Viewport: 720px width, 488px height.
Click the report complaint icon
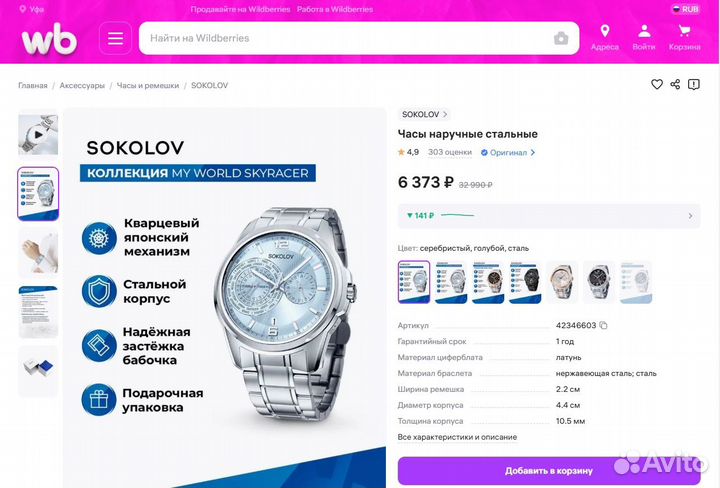click(x=693, y=84)
